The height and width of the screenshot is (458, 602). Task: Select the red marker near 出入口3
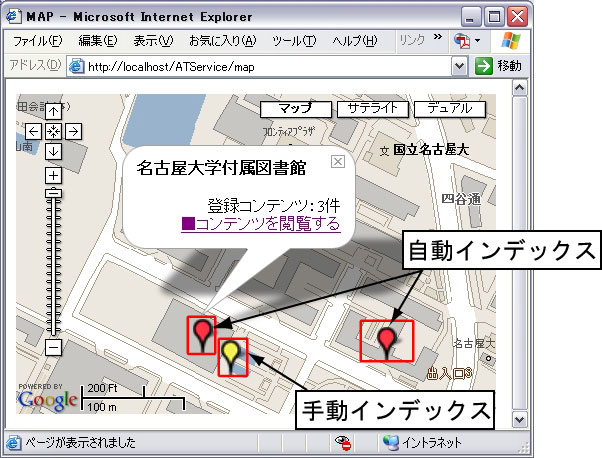(387, 341)
